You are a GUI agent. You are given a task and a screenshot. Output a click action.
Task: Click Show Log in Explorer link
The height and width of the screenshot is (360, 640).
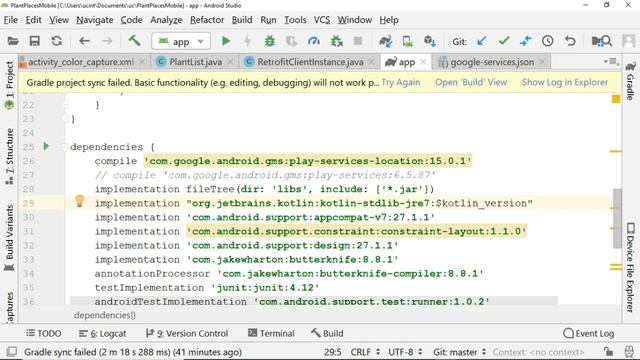tap(564, 82)
